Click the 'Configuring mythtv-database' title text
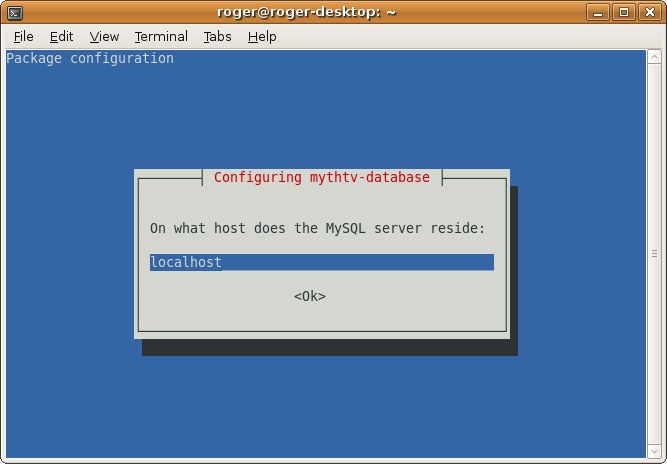 [322, 177]
